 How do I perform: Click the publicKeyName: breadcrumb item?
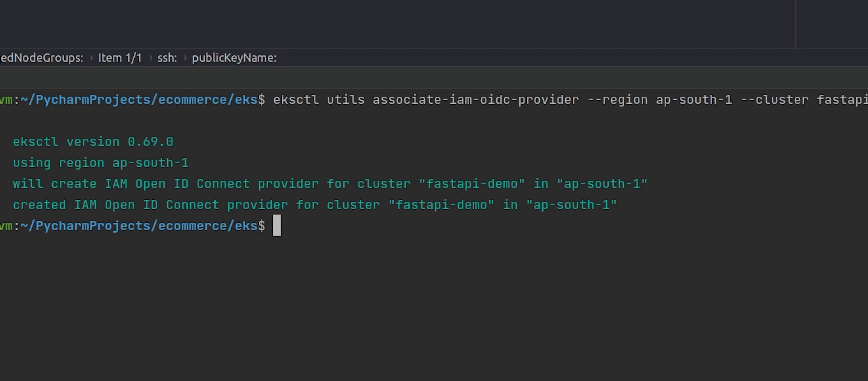pyautogui.click(x=234, y=58)
